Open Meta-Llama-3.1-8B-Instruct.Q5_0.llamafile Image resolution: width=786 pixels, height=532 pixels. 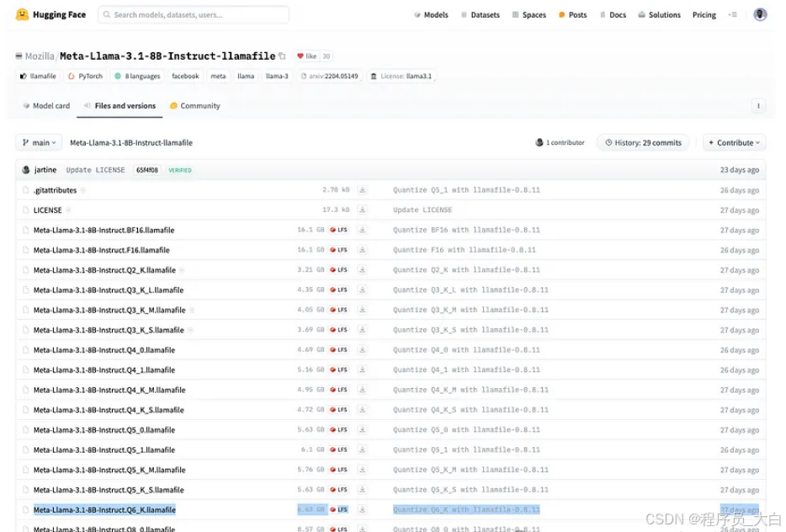[104, 429]
